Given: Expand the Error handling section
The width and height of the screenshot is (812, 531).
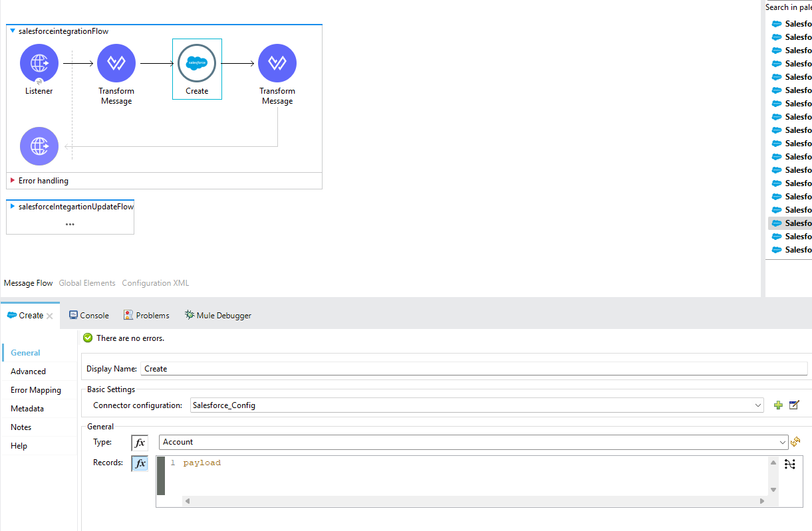Looking at the screenshot, I should pyautogui.click(x=13, y=181).
